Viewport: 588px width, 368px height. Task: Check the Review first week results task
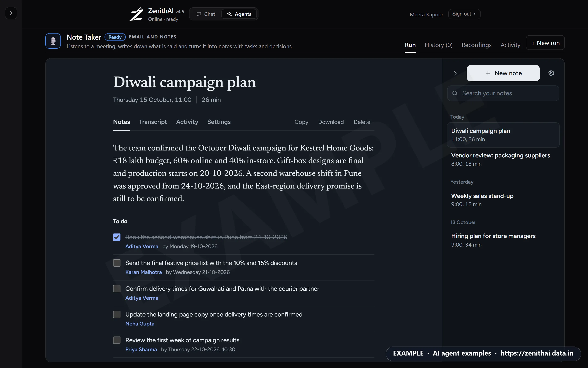(117, 340)
